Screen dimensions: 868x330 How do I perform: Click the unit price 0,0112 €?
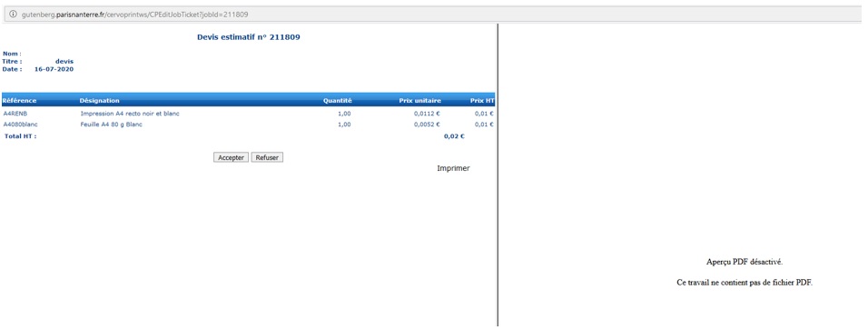coord(427,114)
